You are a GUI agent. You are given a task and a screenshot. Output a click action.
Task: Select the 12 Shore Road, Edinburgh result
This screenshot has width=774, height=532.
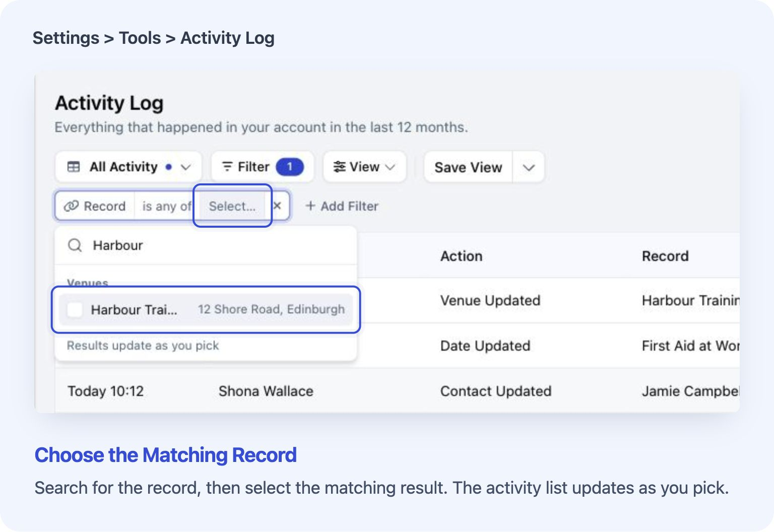206,309
